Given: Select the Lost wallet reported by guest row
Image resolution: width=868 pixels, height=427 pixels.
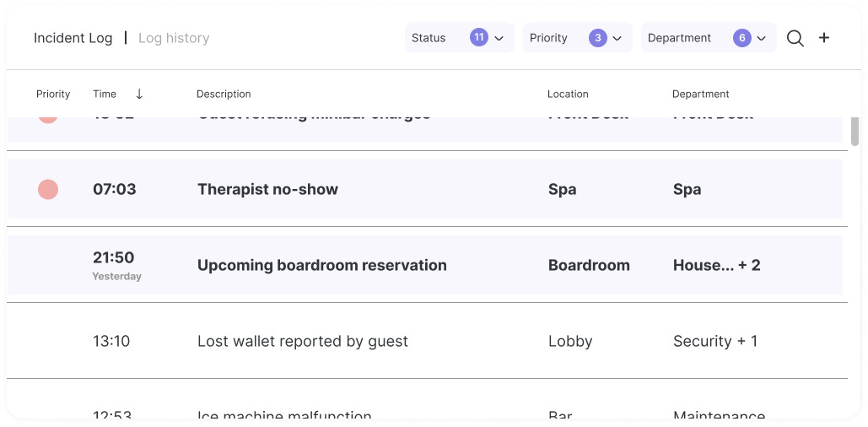Looking at the screenshot, I should click(x=302, y=341).
